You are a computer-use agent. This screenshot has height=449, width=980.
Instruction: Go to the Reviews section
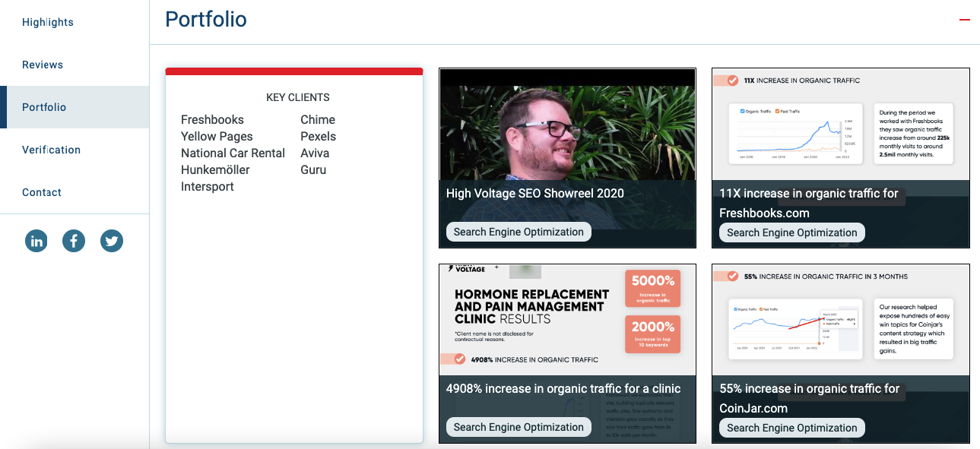[43, 65]
